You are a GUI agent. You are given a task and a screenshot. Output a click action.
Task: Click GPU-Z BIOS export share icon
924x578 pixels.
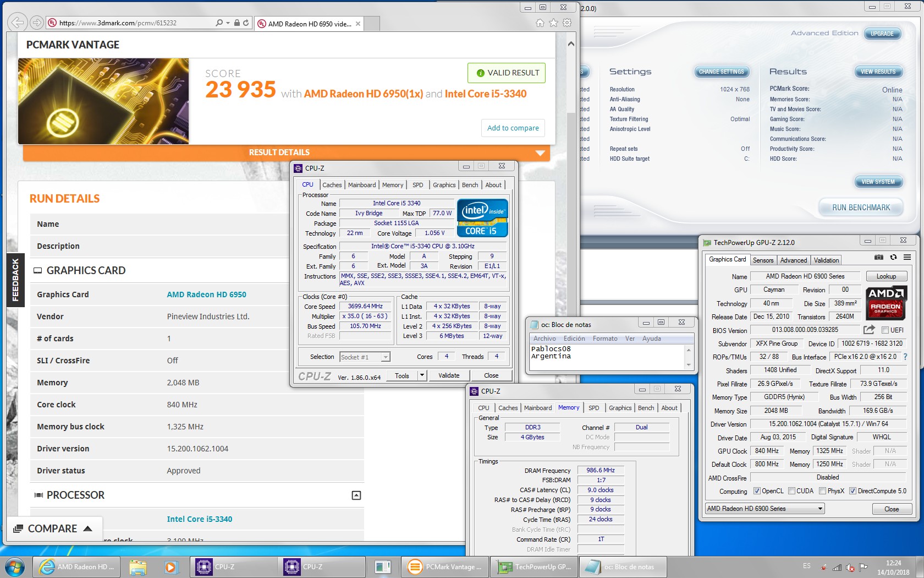(869, 330)
